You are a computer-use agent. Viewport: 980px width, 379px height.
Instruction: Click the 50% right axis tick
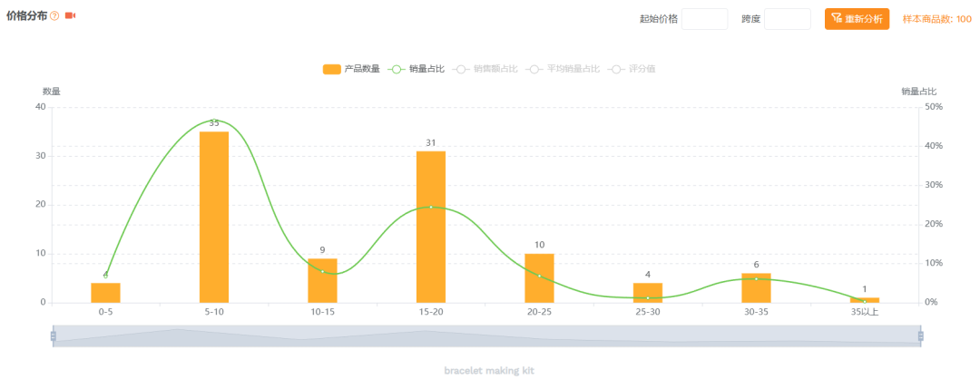(x=935, y=107)
